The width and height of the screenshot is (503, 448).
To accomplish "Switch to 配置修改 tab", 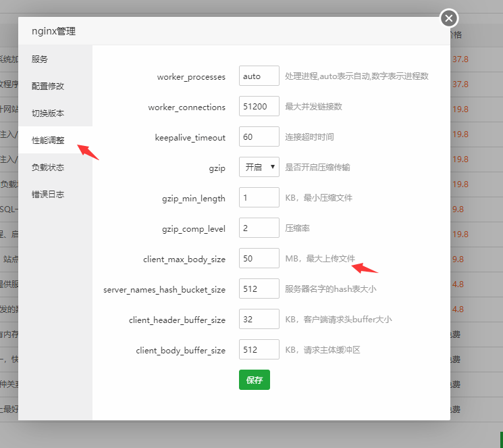I will 55,86.
